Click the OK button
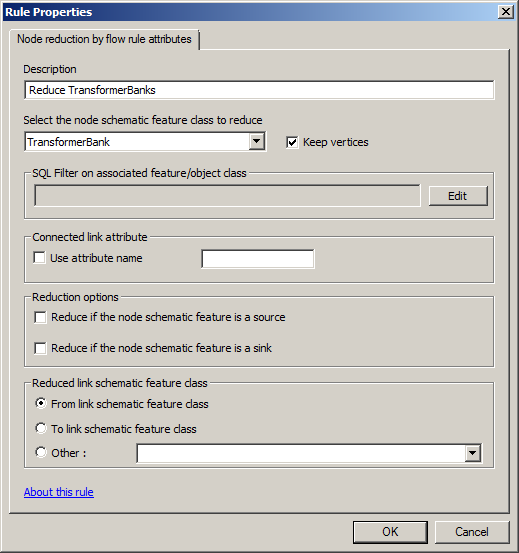This screenshot has height=553, width=519. pos(390,532)
